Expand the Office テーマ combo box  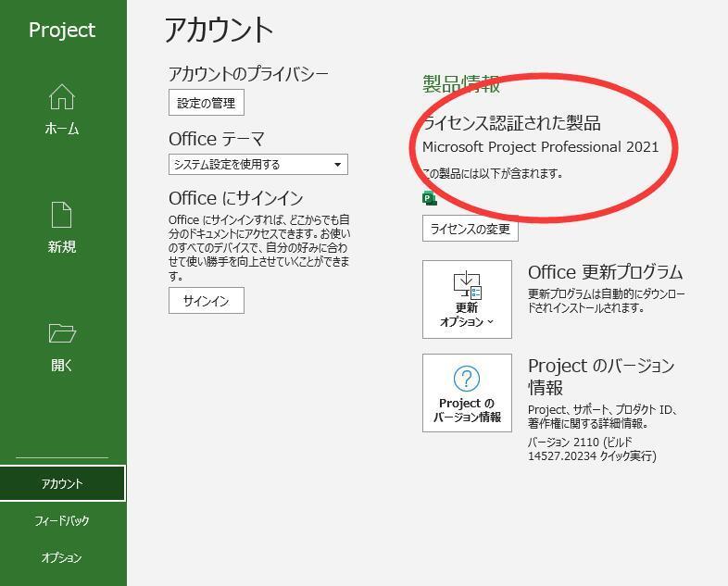pos(258,164)
